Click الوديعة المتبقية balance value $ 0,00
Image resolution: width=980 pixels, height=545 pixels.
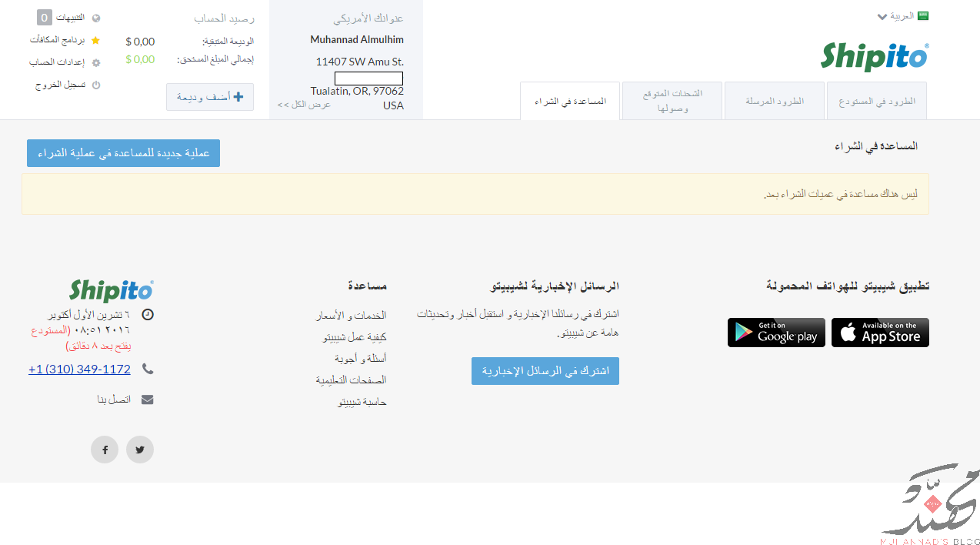tap(140, 42)
